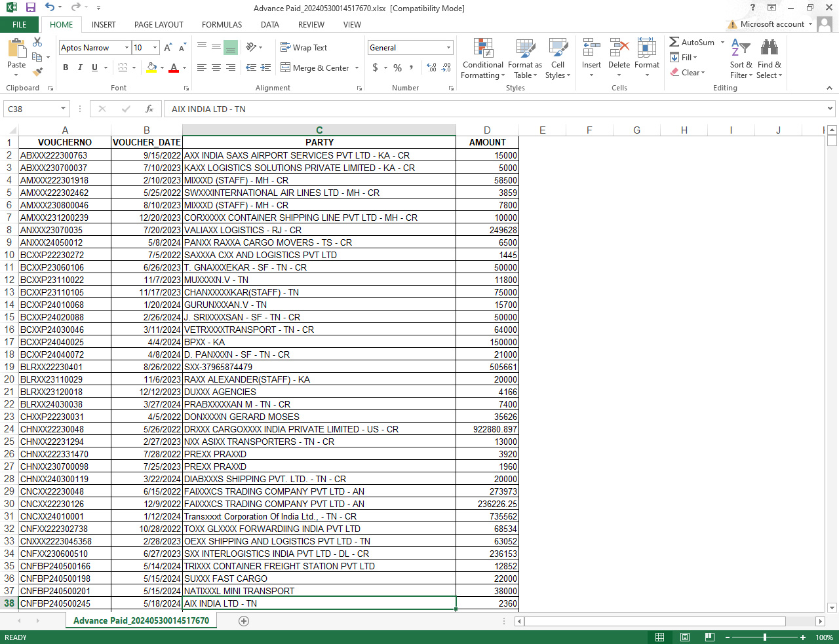This screenshot has width=839, height=644.
Task: Toggle Wrap Text for the cell
Action: point(303,48)
